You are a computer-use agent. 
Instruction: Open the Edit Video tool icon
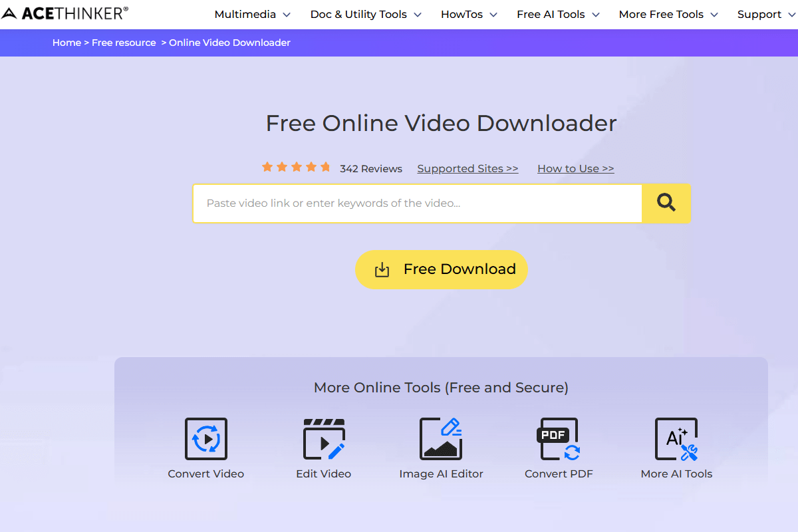324,439
